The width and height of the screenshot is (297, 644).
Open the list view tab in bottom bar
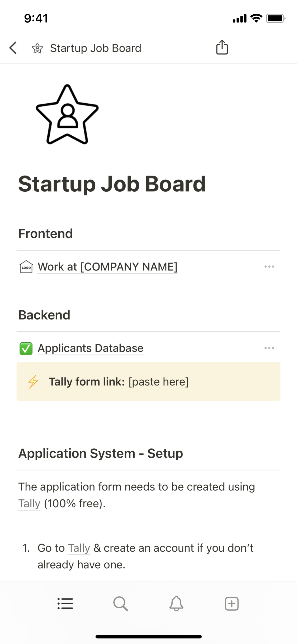pyautogui.click(x=65, y=604)
